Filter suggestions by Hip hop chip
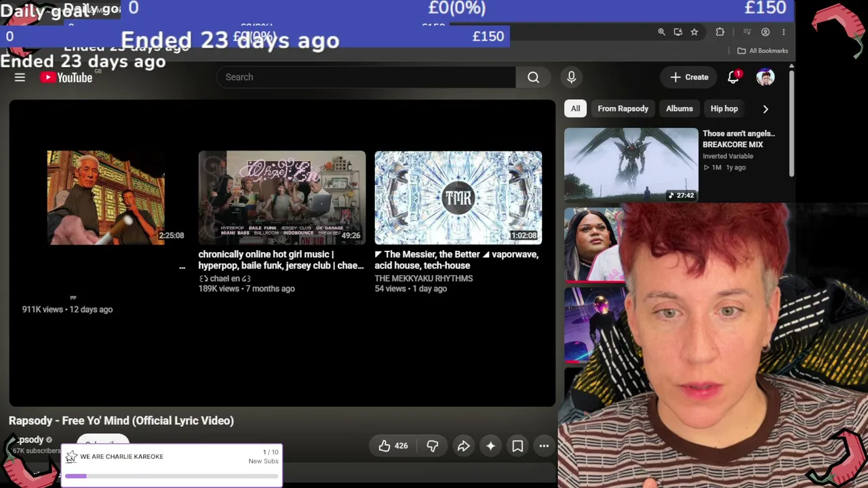 pos(724,108)
